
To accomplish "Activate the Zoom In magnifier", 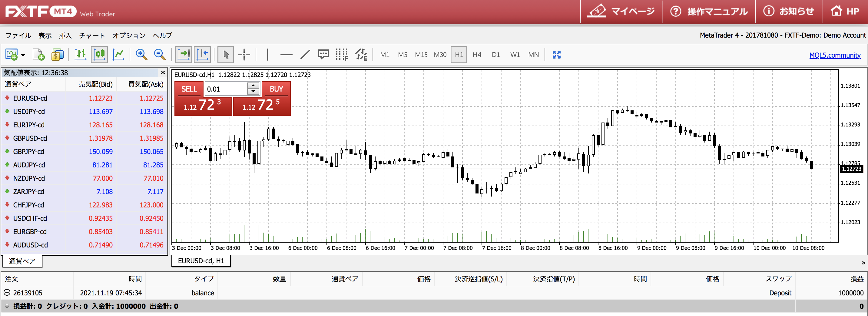I will click(141, 54).
